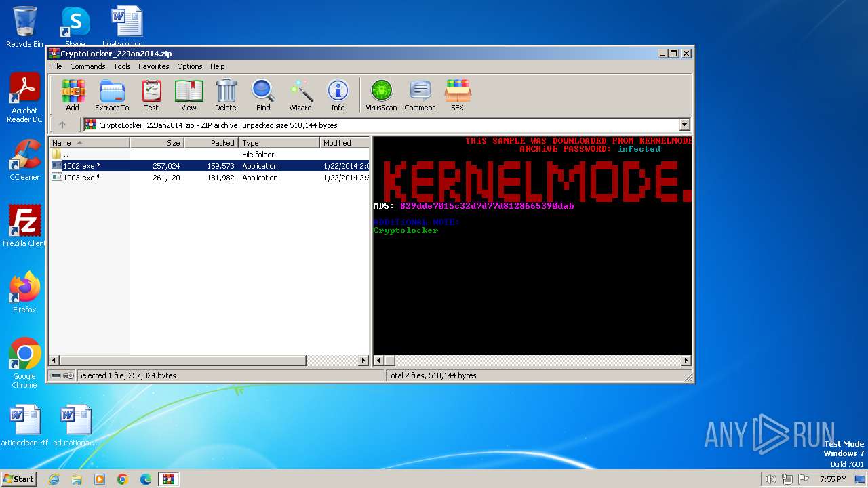Open Chrome from the taskbar
This screenshot has height=488, width=868.
123,479
